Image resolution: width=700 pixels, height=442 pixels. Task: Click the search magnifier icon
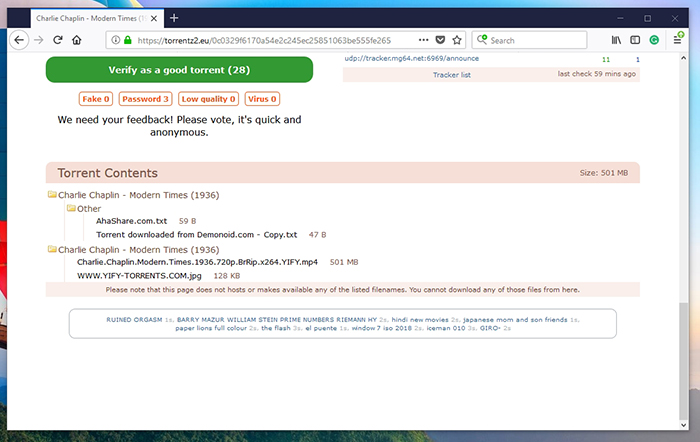point(482,40)
